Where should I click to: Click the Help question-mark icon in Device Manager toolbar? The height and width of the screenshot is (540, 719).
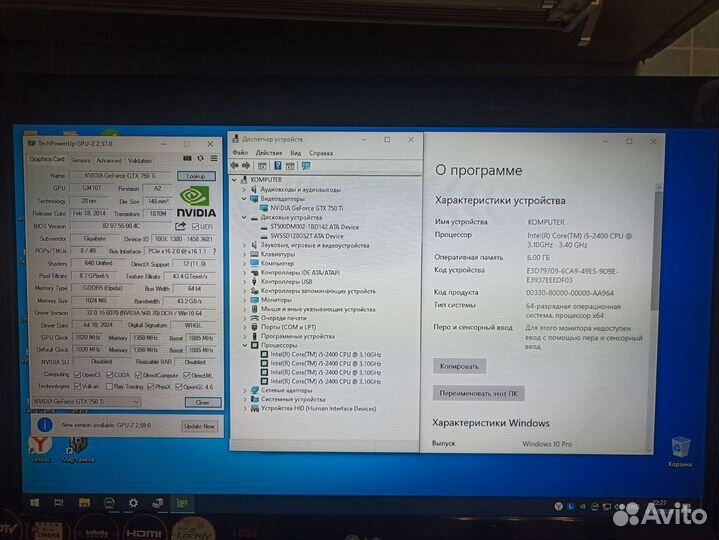point(277,165)
